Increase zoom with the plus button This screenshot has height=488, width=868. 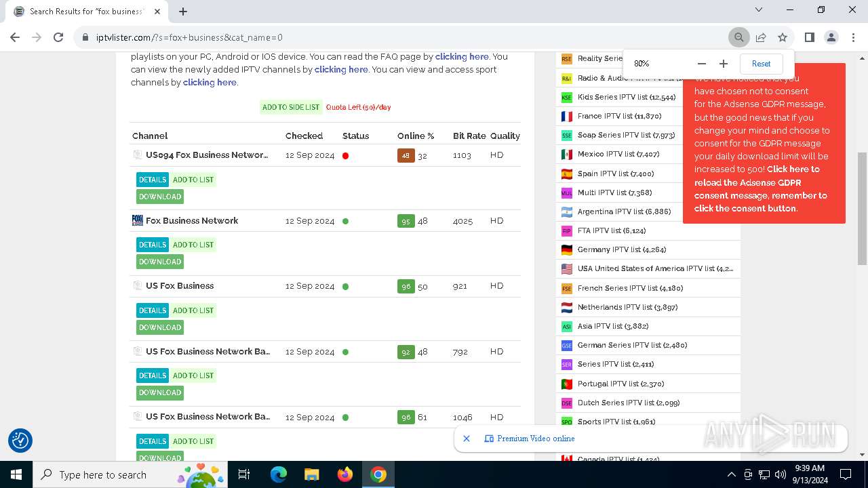point(724,64)
